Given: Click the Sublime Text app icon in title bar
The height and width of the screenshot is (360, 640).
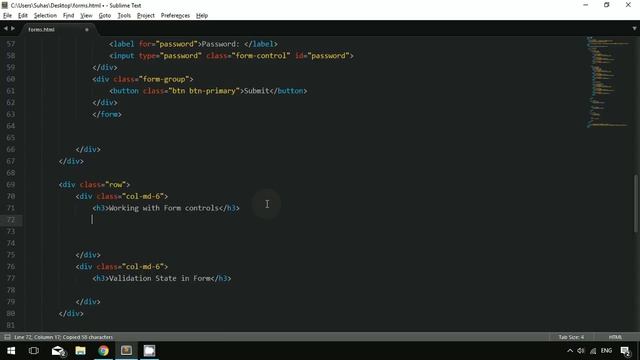Looking at the screenshot, I should coord(5,5).
